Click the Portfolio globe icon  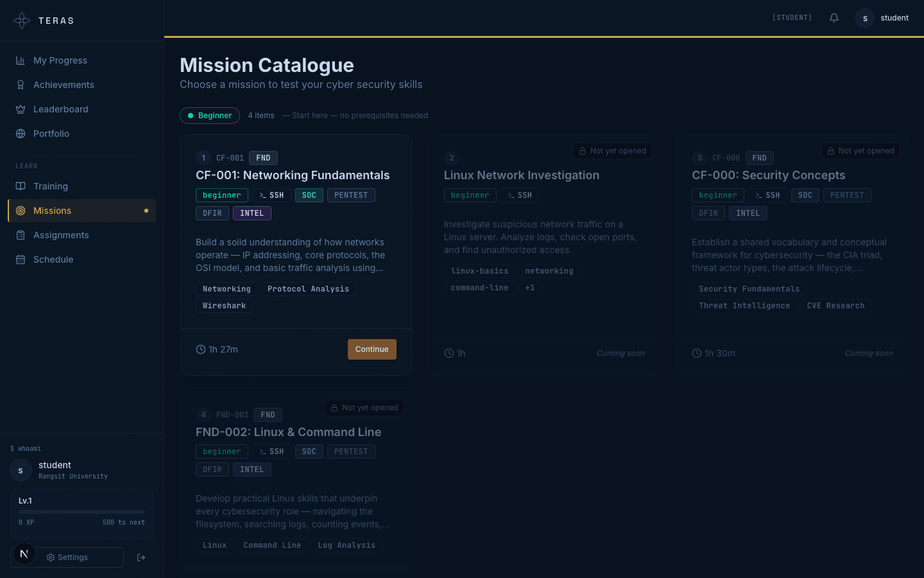coord(21,134)
